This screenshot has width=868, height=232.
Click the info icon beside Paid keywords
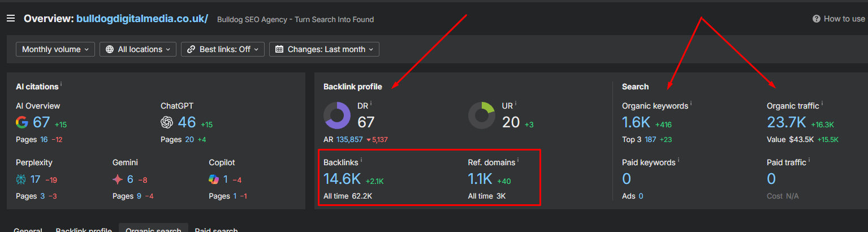tap(679, 161)
